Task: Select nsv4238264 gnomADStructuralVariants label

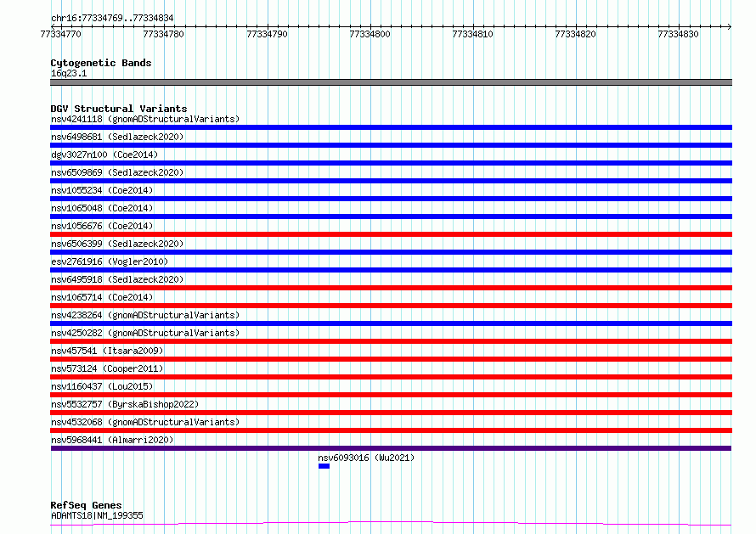Action: (145, 315)
